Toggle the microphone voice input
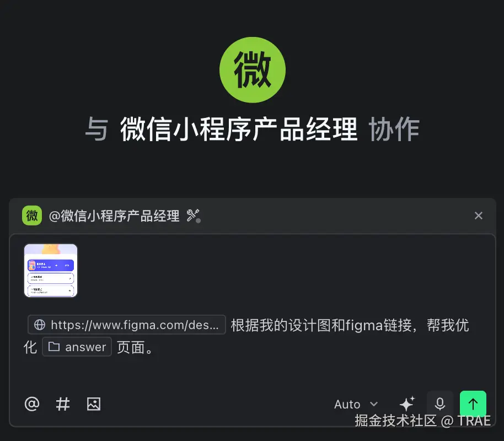 click(x=440, y=404)
